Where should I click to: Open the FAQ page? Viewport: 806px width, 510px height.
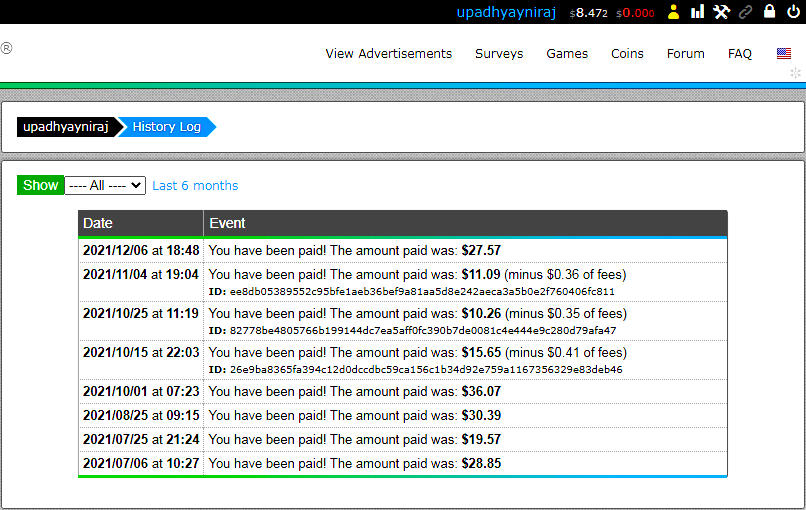click(740, 54)
